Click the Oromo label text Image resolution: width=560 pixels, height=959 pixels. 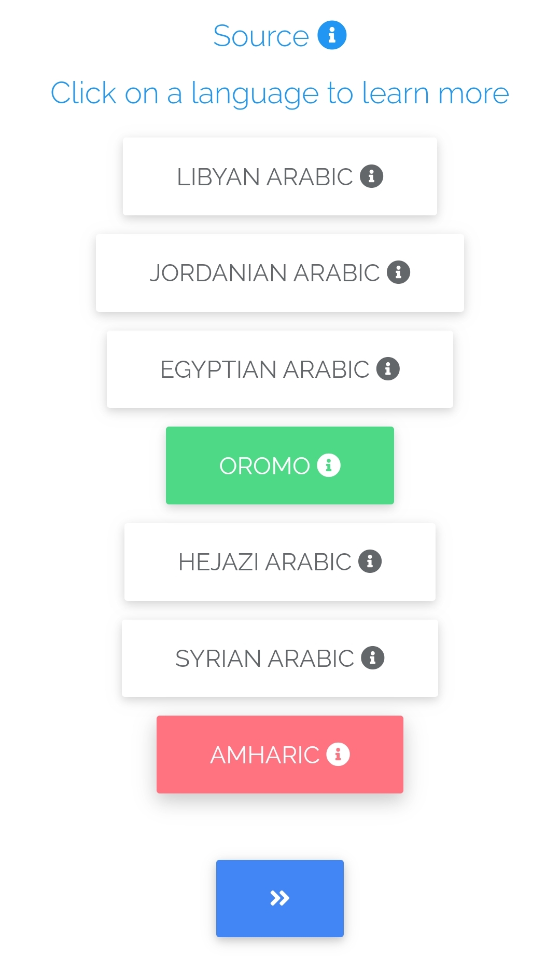(264, 466)
